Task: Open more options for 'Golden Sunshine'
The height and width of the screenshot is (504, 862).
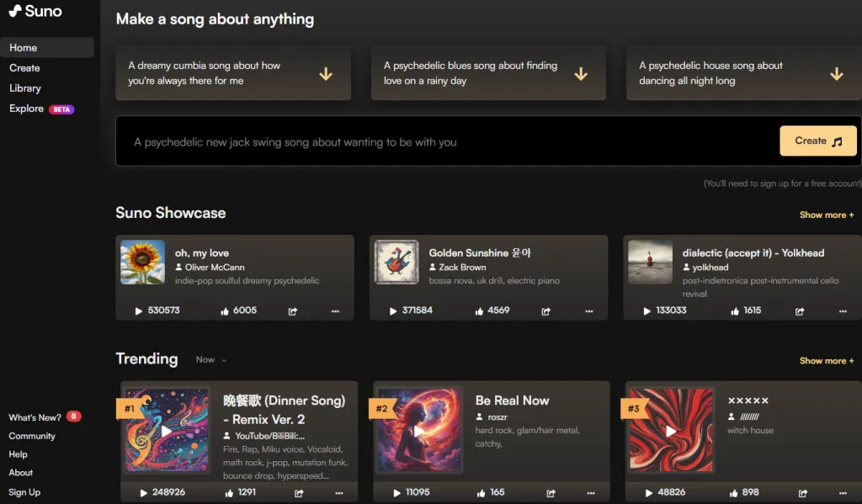Action: pyautogui.click(x=589, y=311)
